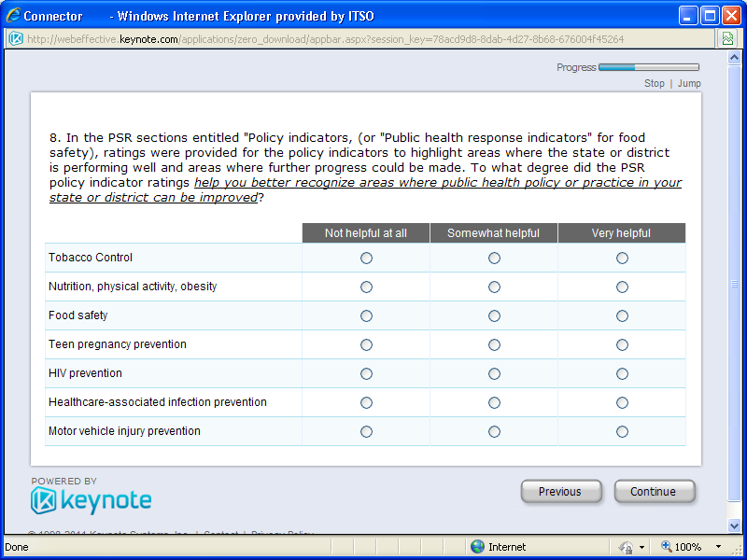The image size is (747, 560).
Task: Click the Internet zone globe icon
Action: [x=477, y=547]
